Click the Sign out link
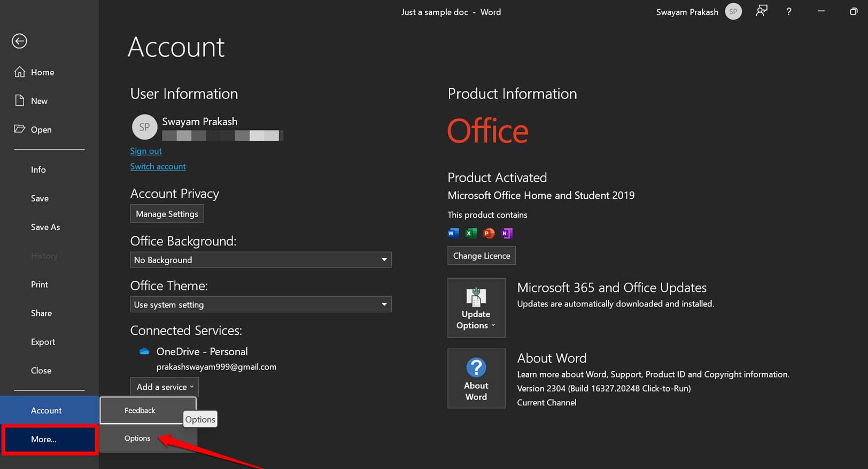The height and width of the screenshot is (469, 868). pos(146,151)
